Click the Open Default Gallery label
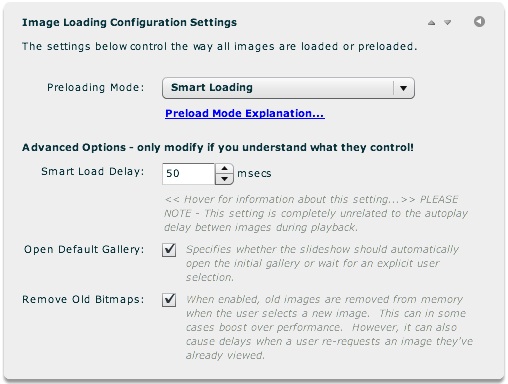Image resolution: width=508 pixels, height=384 pixels. tap(84, 249)
